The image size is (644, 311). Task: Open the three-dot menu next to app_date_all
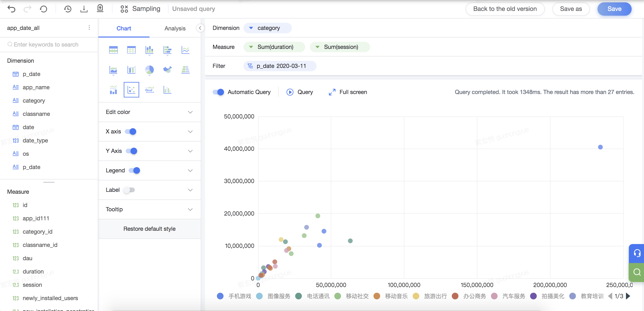coord(89,28)
